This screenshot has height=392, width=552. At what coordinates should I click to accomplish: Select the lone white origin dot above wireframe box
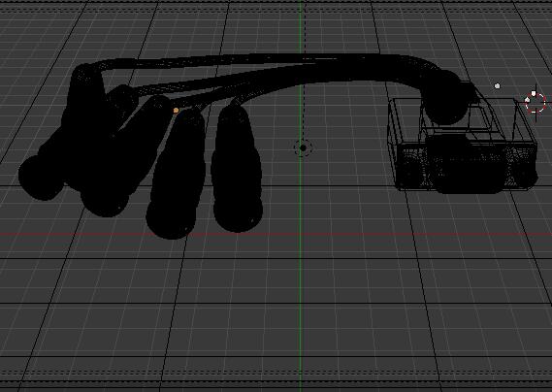click(x=497, y=86)
